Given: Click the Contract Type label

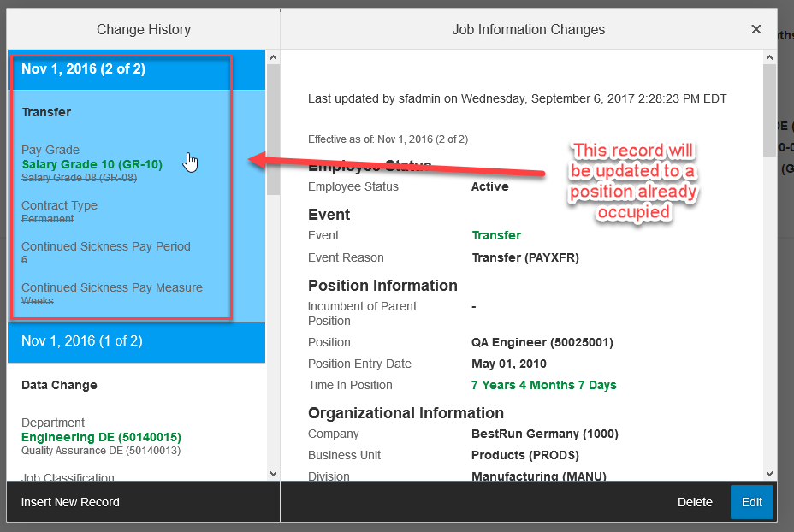Looking at the screenshot, I should [59, 205].
